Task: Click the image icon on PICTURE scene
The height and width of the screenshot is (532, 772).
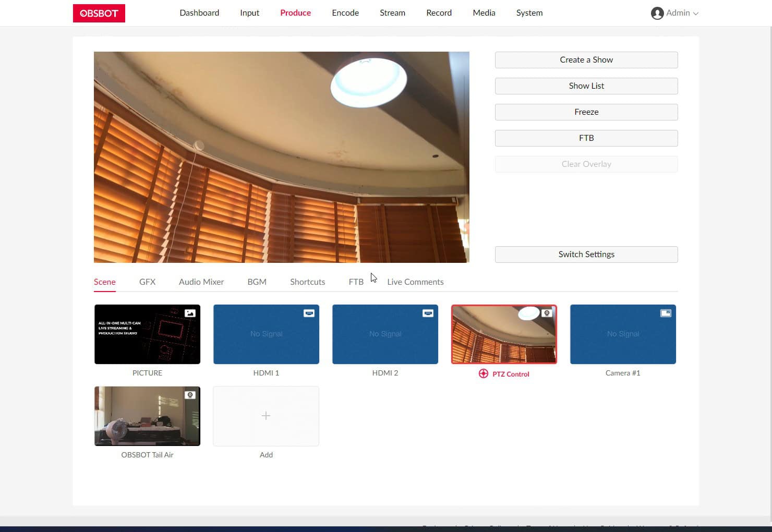Action: pos(190,313)
